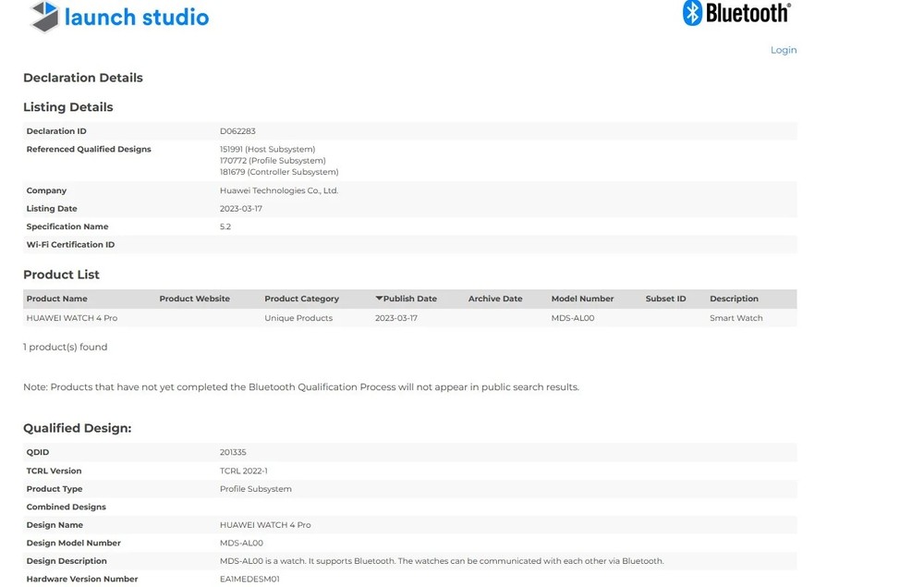Click the Listing Details heading
Image resolution: width=924 pixels, height=587 pixels.
pos(67,107)
